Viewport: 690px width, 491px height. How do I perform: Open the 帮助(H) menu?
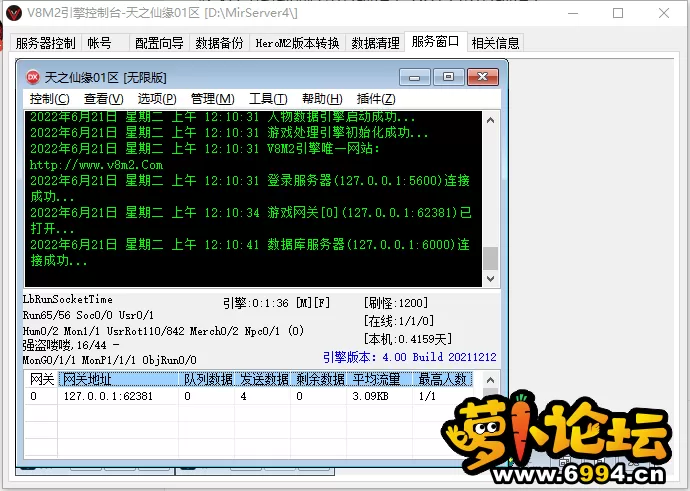[x=322, y=99]
